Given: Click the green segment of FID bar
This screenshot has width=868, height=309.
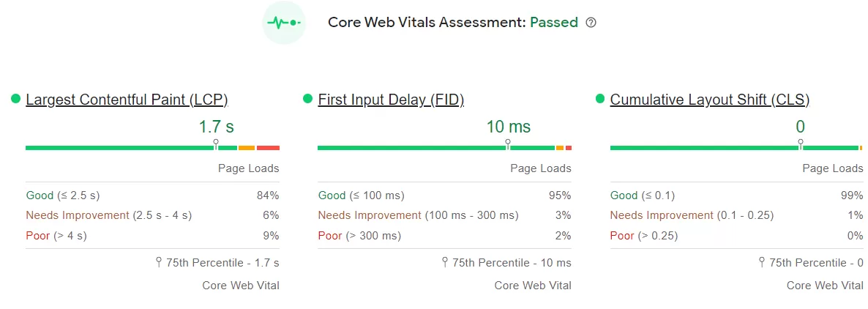Looking at the screenshot, I should pyautogui.click(x=410, y=148).
